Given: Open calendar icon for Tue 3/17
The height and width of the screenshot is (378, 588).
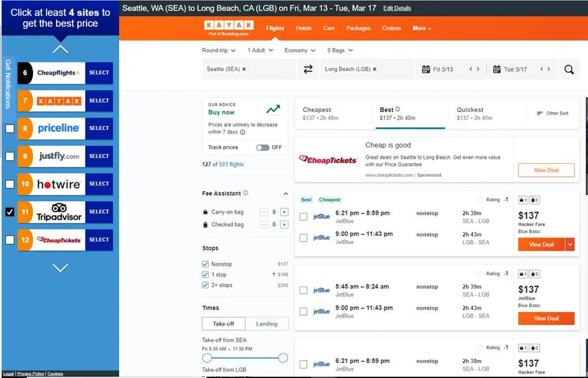Looking at the screenshot, I should click(496, 69).
